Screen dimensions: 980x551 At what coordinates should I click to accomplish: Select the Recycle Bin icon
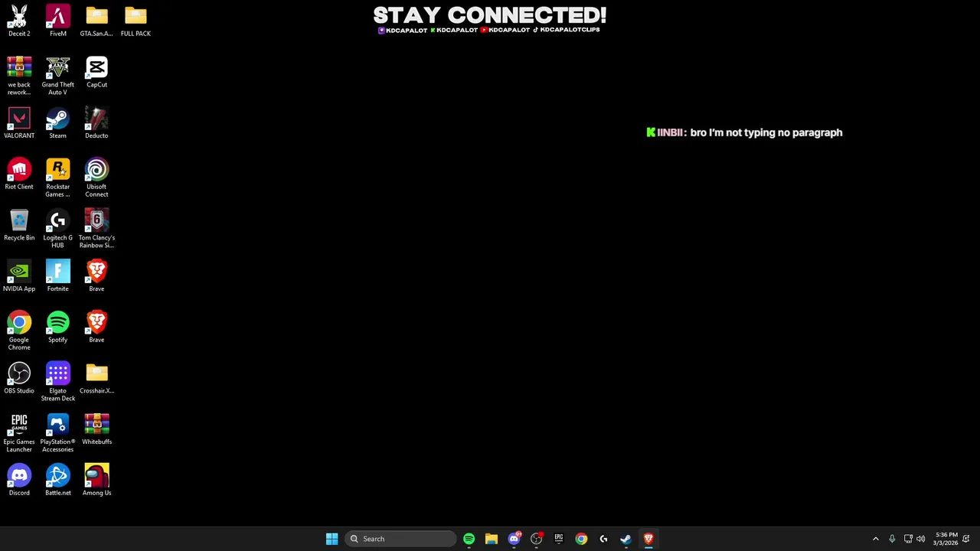(x=19, y=225)
